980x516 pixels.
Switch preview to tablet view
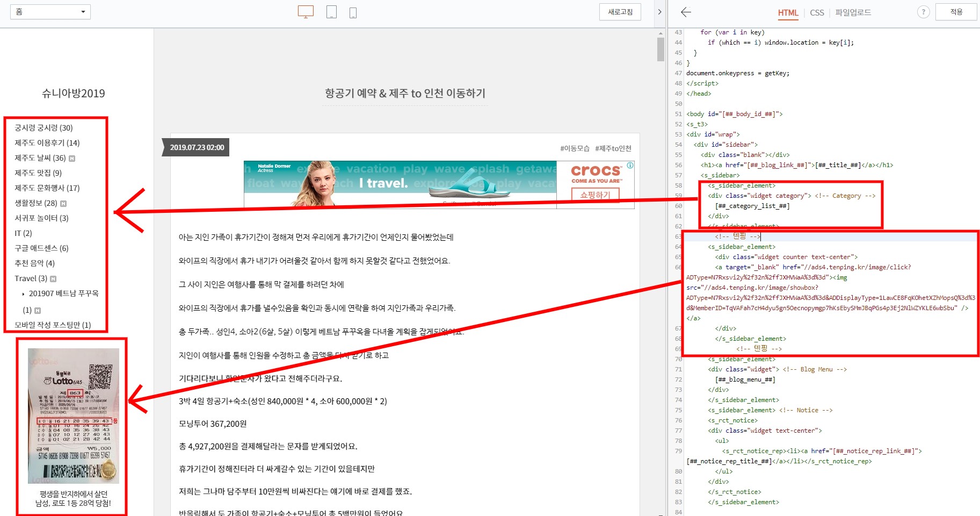pyautogui.click(x=331, y=12)
